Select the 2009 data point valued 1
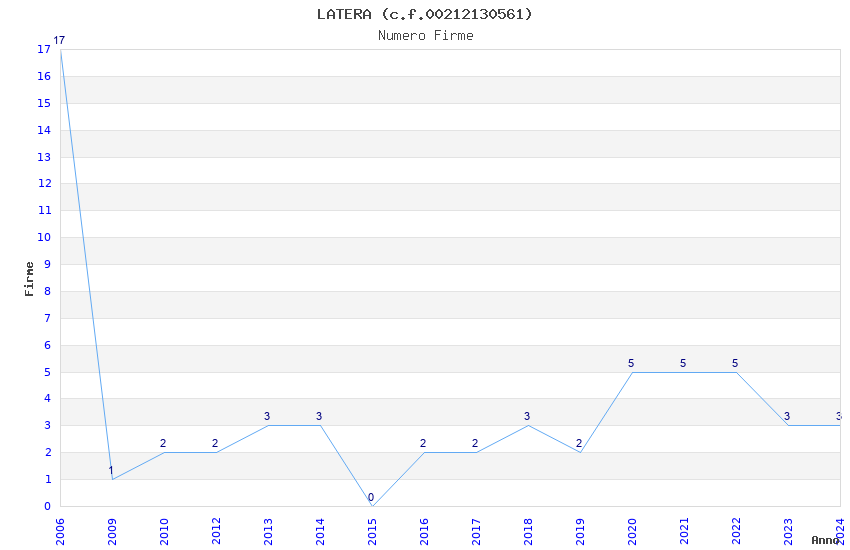 click(112, 479)
